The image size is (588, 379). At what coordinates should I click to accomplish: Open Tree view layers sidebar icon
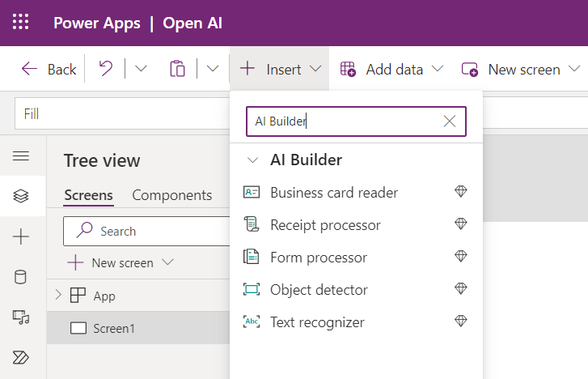point(21,196)
